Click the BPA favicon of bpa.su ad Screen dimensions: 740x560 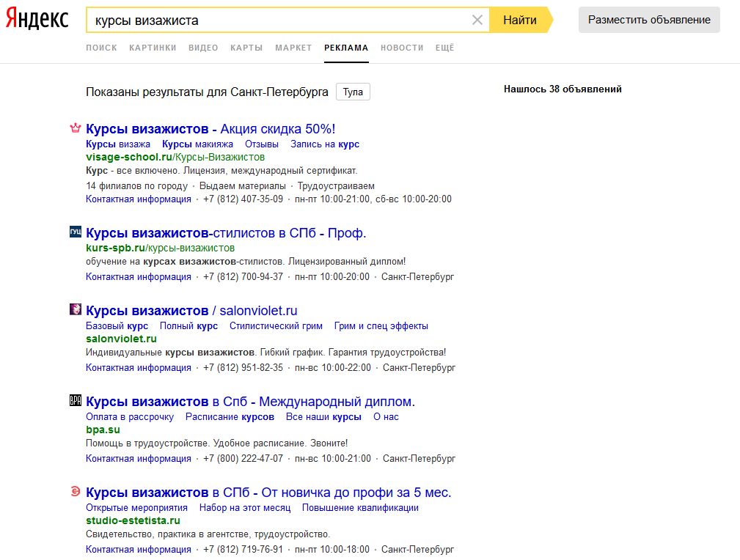coord(76,400)
